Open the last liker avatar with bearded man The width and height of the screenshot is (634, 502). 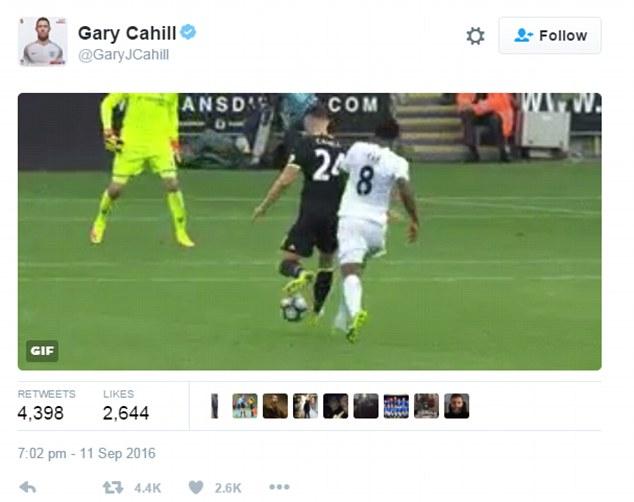coord(456,406)
